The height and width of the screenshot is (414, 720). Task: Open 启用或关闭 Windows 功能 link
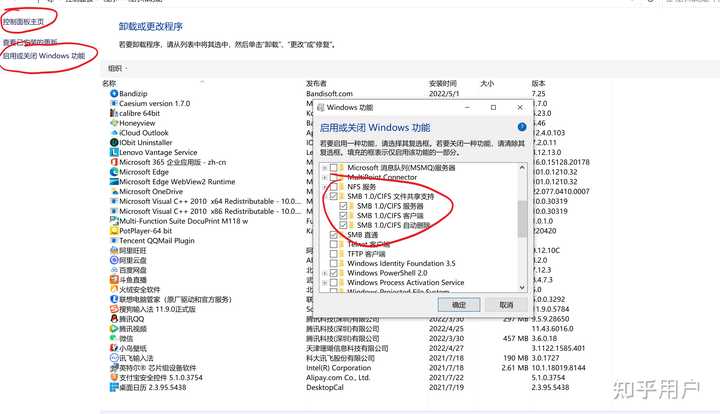tap(44, 56)
